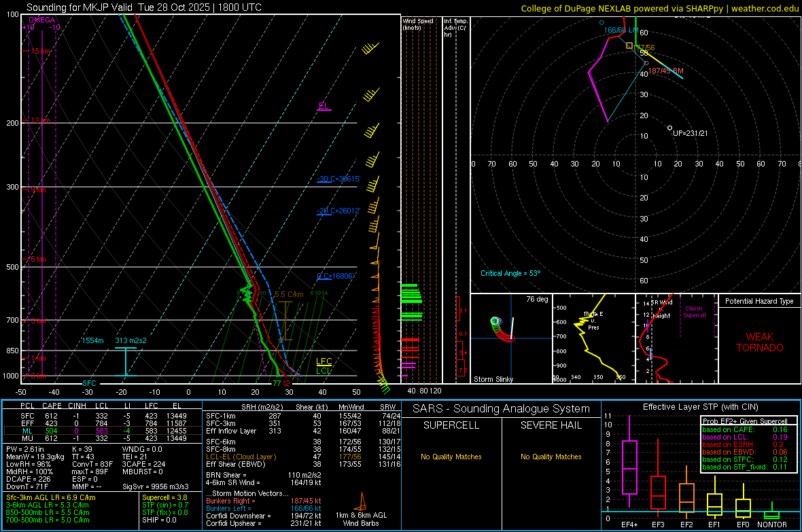Click the '187/45 RM' hodograph label

point(665,71)
